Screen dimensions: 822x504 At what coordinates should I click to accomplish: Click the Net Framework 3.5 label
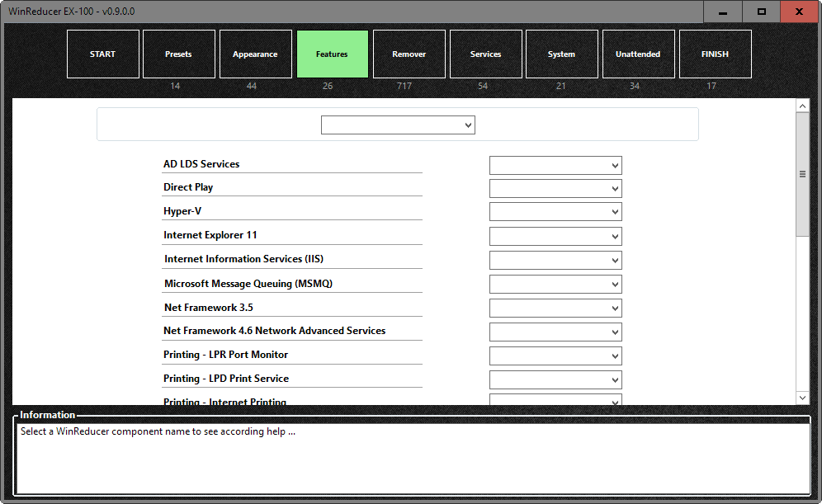click(x=209, y=308)
